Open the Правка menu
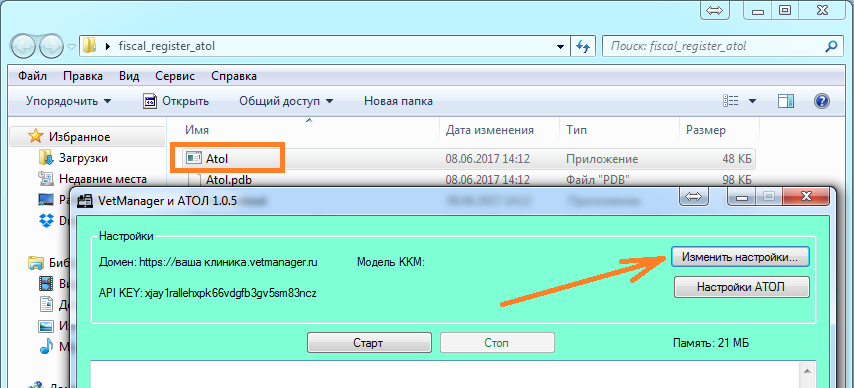Viewport: 854px width, 388px height. tap(83, 76)
